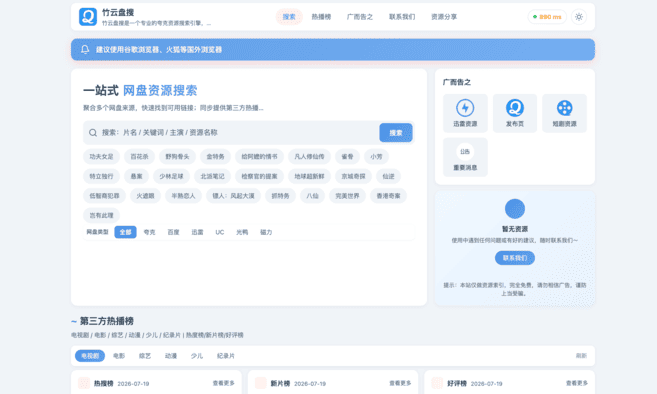Switch to 电视剧 ranking tab
The width and height of the screenshot is (657, 394).
[x=90, y=356]
